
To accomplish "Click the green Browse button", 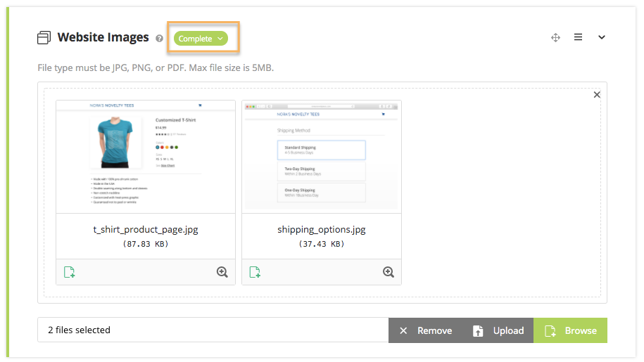I will [570, 330].
